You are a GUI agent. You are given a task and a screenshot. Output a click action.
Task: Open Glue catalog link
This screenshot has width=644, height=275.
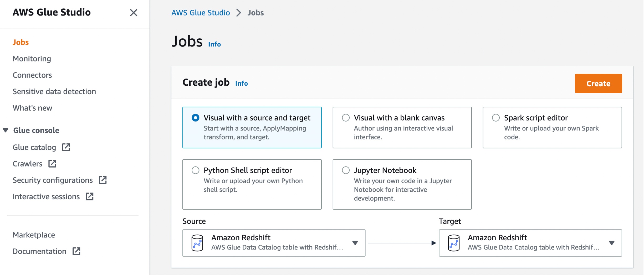click(x=34, y=147)
